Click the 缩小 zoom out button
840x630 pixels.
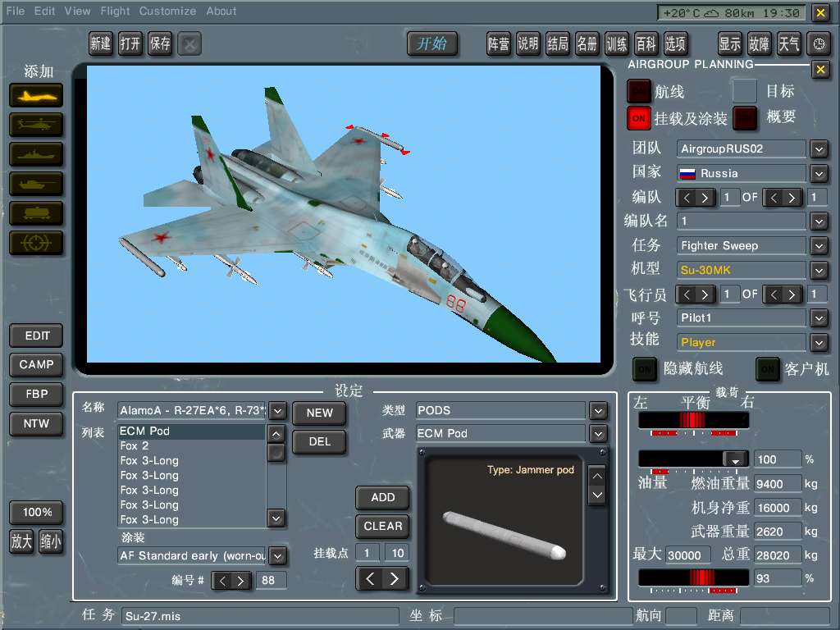click(x=51, y=541)
